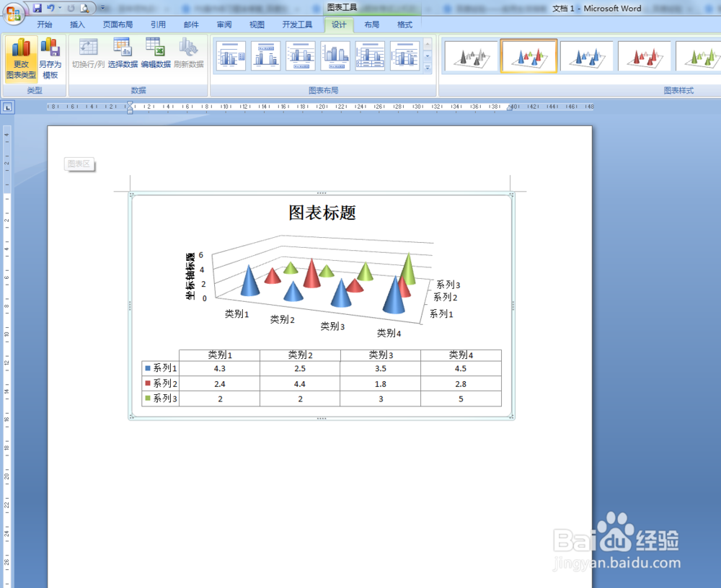
Task: Click the tab stop selector on ruler
Action: coord(8,107)
